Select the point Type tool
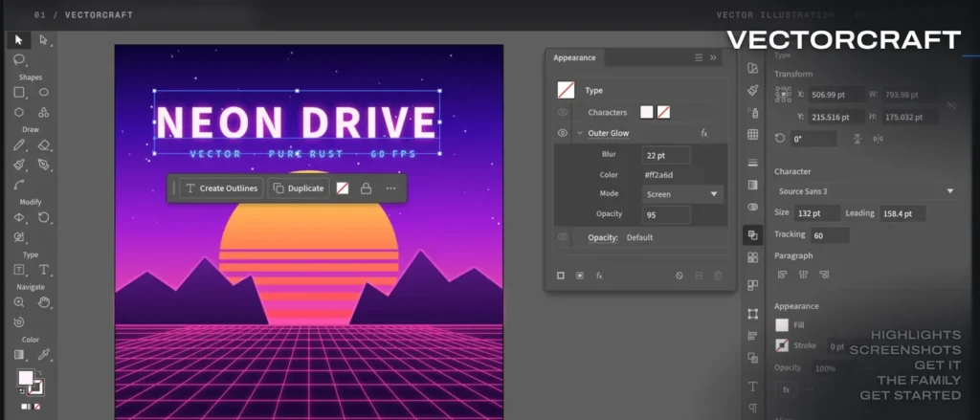 point(44,270)
